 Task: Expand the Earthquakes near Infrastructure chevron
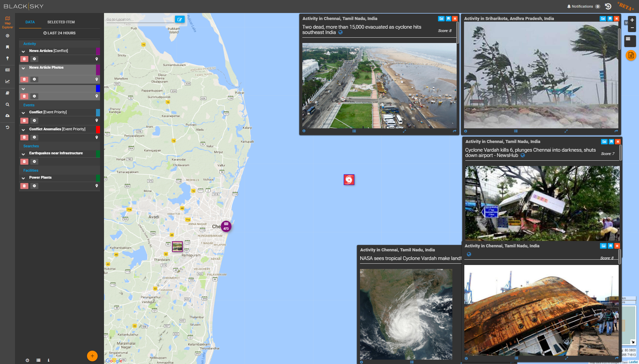(x=23, y=154)
